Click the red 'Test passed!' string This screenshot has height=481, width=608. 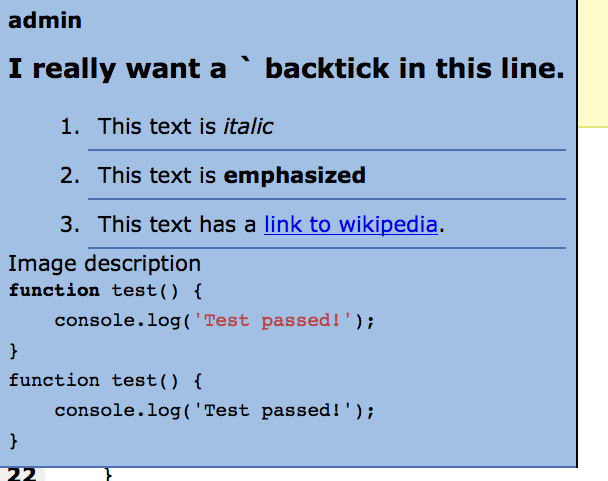274,321
